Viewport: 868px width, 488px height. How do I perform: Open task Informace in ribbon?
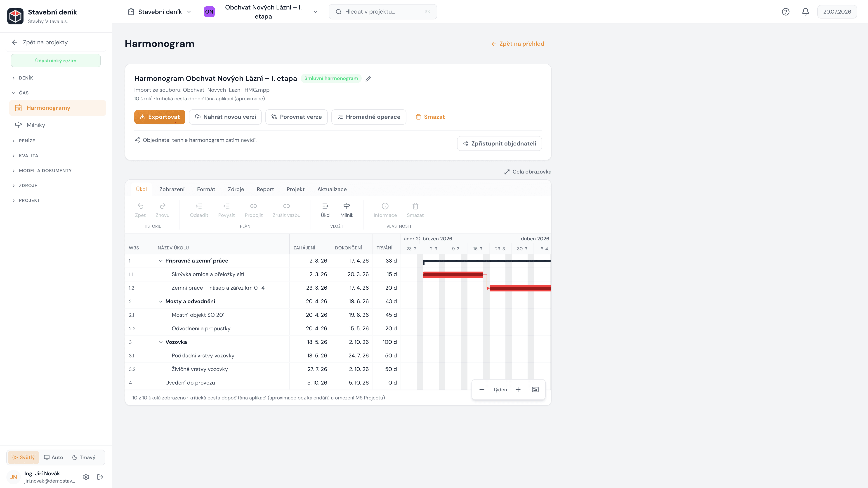click(x=385, y=210)
